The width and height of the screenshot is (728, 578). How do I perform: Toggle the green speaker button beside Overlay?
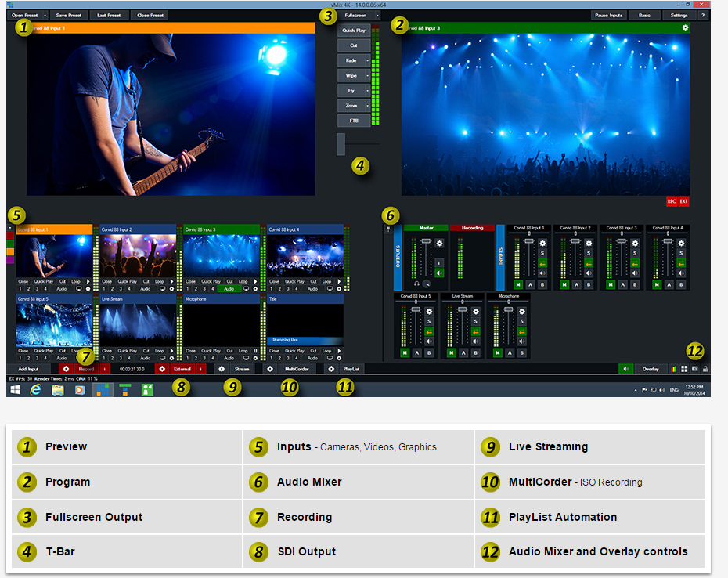point(626,369)
